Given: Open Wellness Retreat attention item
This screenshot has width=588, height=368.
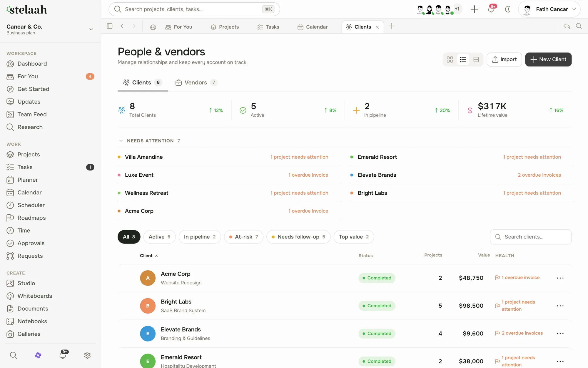Looking at the screenshot, I should click(229, 193).
